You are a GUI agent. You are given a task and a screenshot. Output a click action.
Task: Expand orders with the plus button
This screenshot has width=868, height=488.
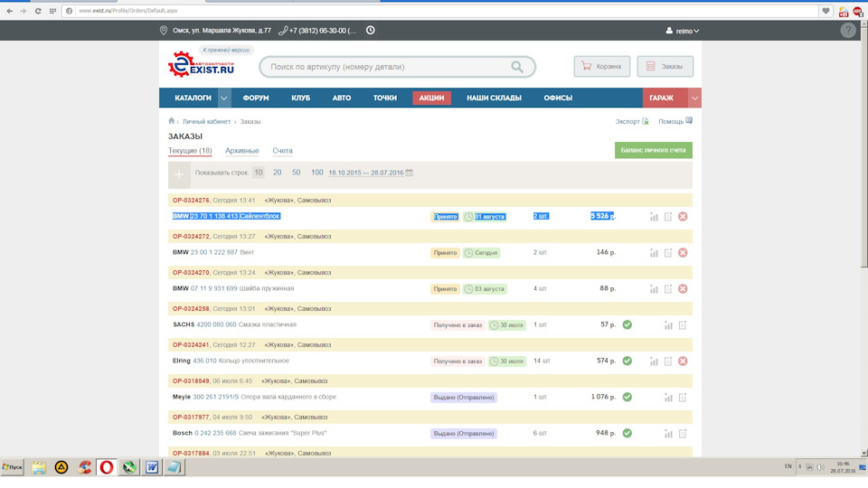pyautogui.click(x=179, y=174)
